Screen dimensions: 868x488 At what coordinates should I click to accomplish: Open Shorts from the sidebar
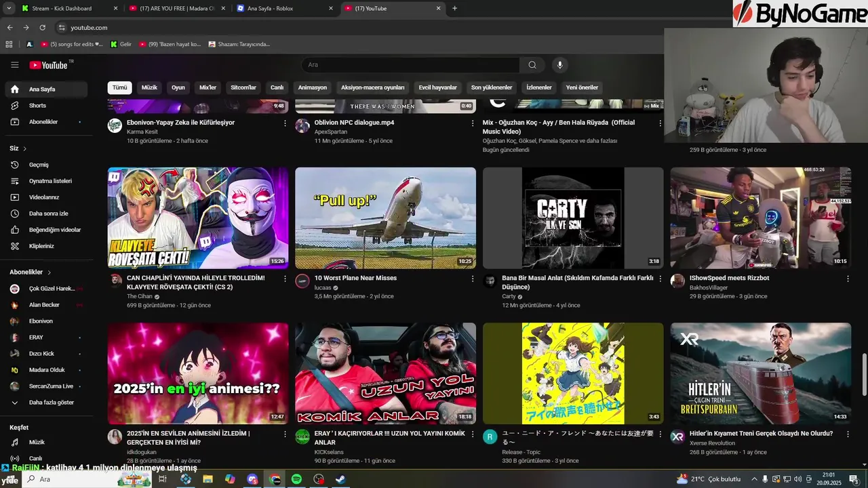click(46, 106)
